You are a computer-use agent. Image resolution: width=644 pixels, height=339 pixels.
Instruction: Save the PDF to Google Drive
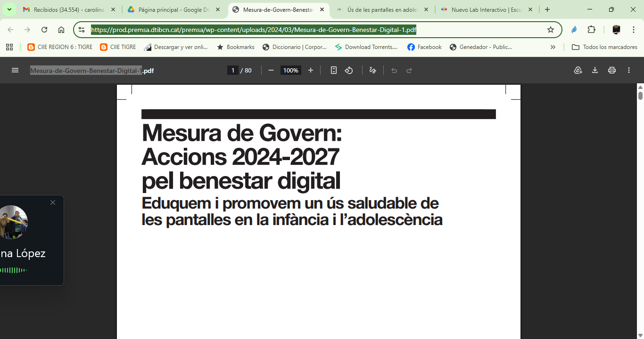coord(578,70)
